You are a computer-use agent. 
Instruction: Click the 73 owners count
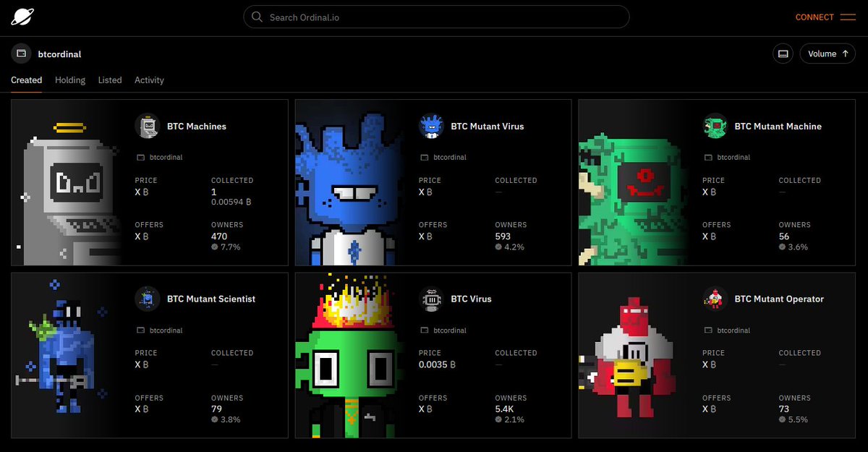click(784, 409)
